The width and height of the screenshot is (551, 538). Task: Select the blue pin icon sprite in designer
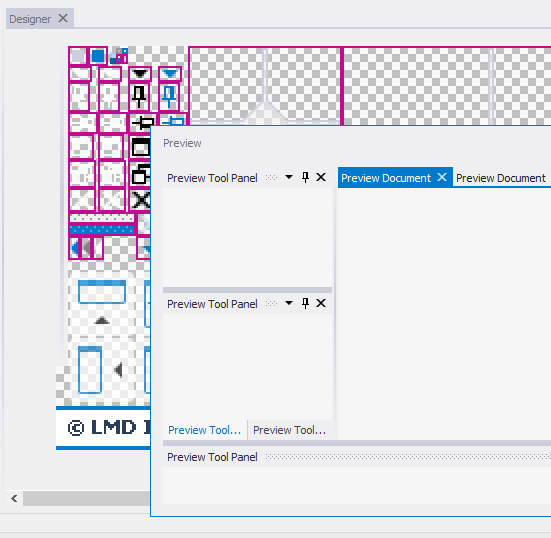point(169,97)
